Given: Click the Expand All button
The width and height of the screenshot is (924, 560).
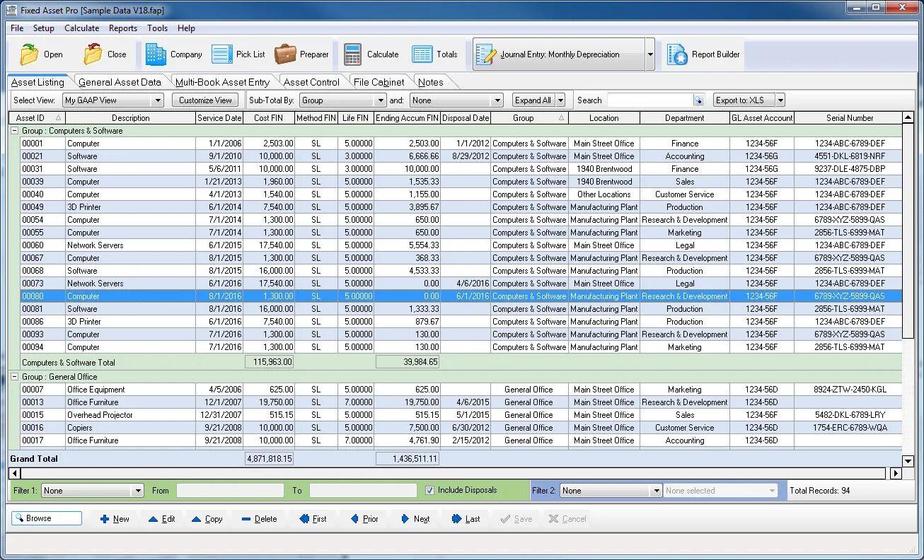Looking at the screenshot, I should (x=533, y=100).
